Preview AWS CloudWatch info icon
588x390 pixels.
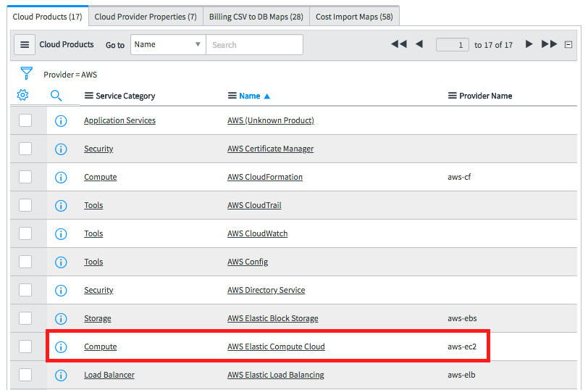point(61,234)
